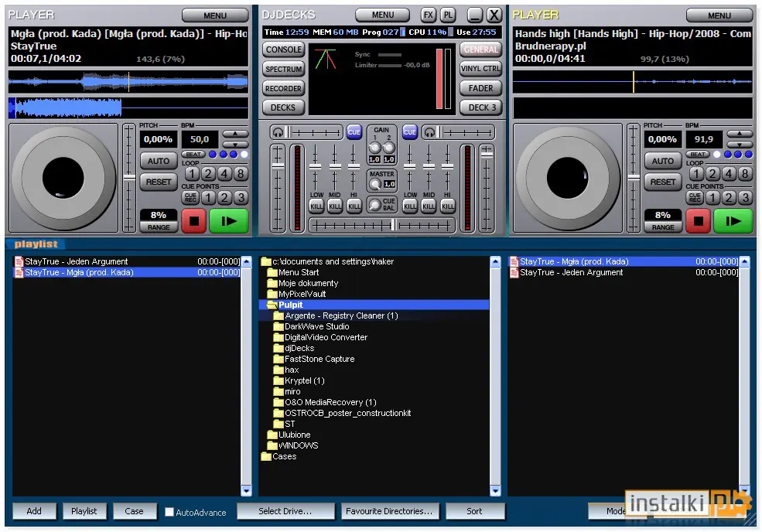Viewport: 762px width, 532px height.
Task: Turn the MASTER volume knob
Action: click(x=374, y=184)
